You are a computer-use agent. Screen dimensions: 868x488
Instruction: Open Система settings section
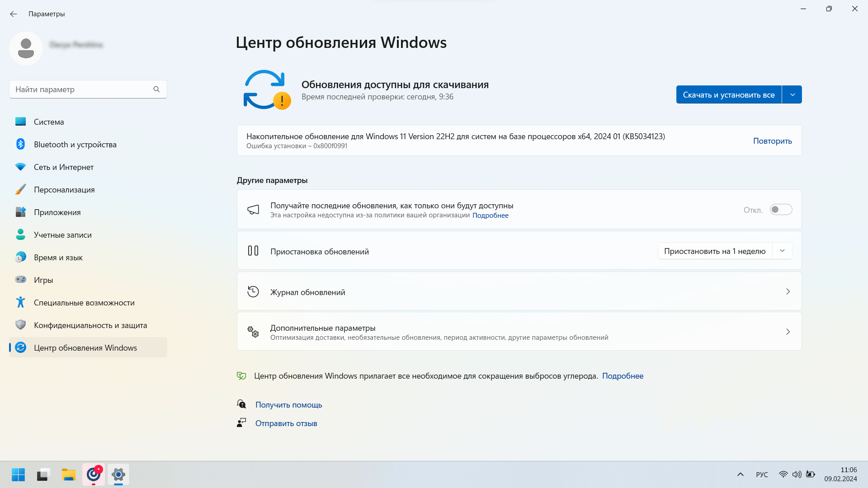88,122
